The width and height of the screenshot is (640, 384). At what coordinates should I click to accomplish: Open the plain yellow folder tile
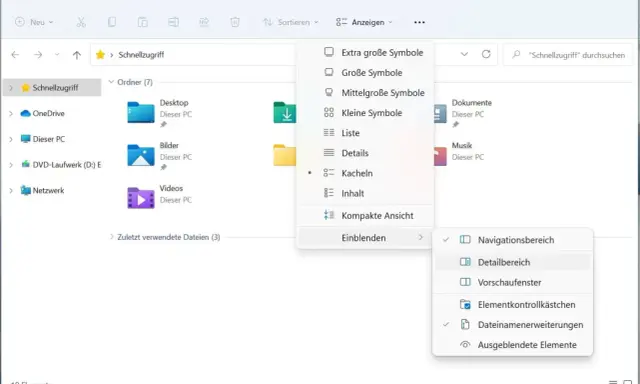(x=284, y=155)
